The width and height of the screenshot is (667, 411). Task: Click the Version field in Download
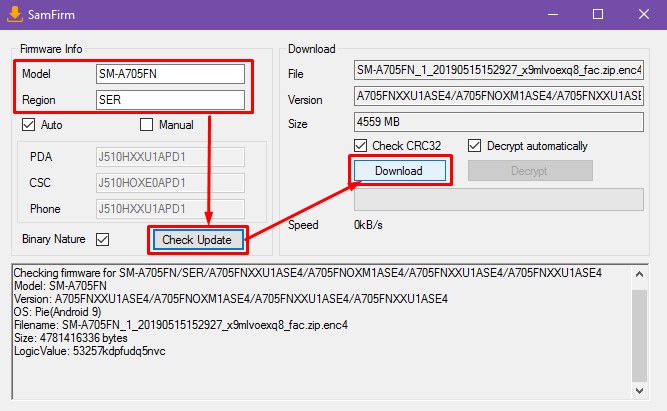499,96
